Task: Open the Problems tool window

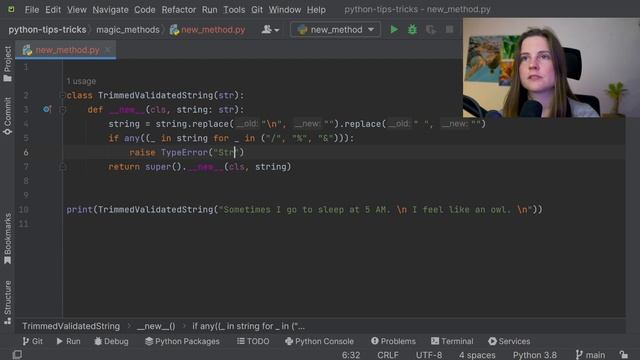Action: [x=393, y=341]
